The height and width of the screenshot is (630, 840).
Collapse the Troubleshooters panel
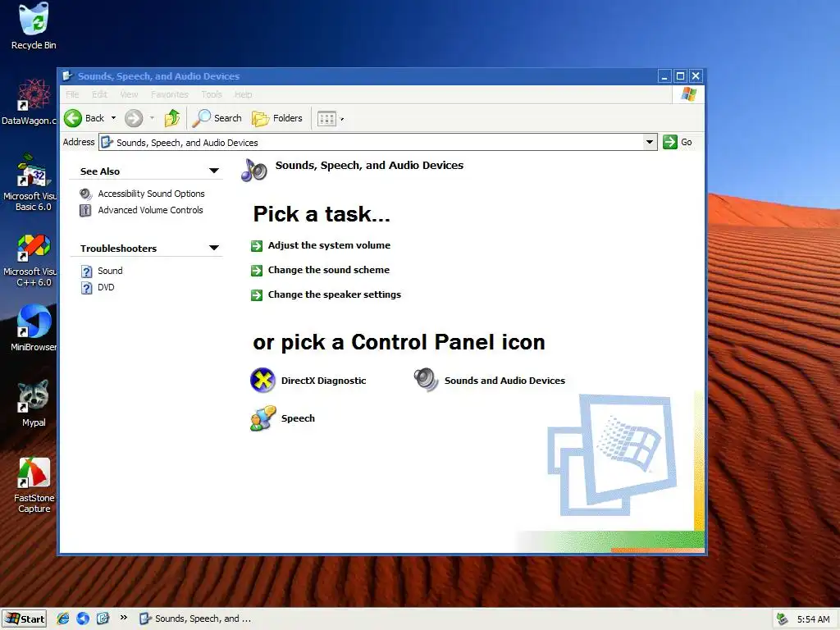point(214,248)
